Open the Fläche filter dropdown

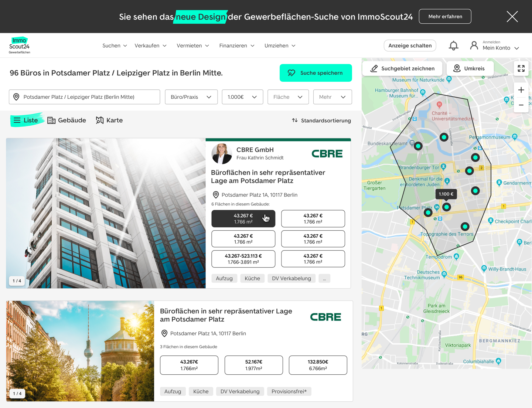click(288, 97)
